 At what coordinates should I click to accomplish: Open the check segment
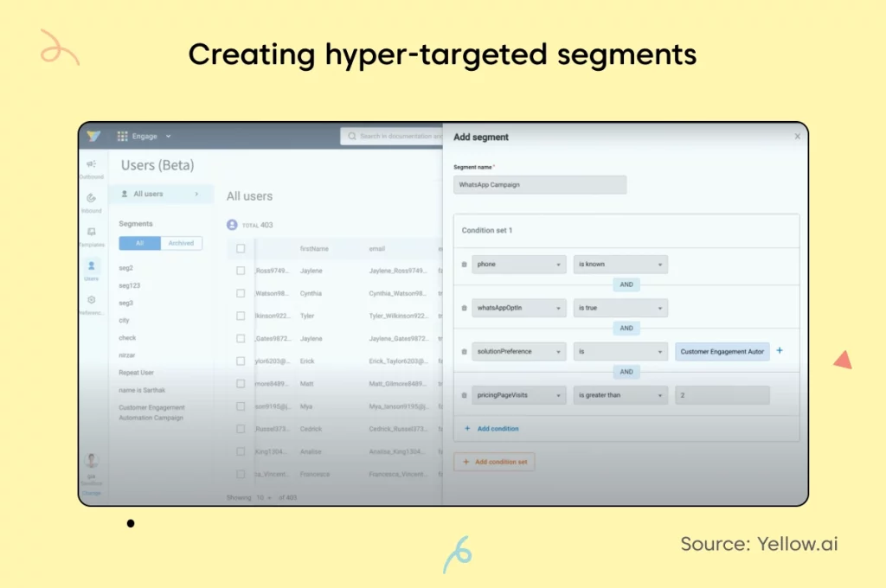(x=127, y=338)
